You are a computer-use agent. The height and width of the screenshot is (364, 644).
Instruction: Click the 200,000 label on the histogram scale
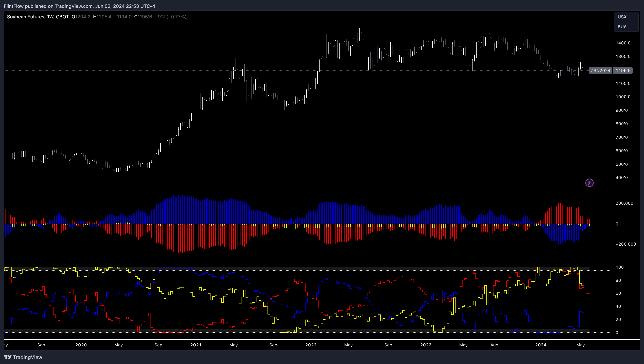coord(624,203)
